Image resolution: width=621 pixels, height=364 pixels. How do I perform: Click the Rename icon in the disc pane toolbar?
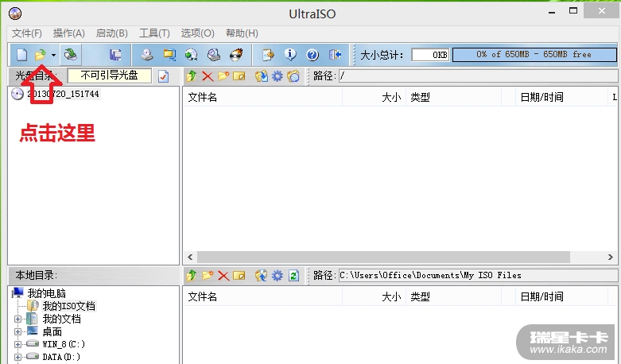(x=239, y=76)
